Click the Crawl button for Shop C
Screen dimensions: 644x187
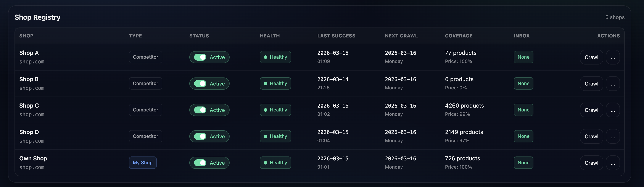(x=591, y=110)
